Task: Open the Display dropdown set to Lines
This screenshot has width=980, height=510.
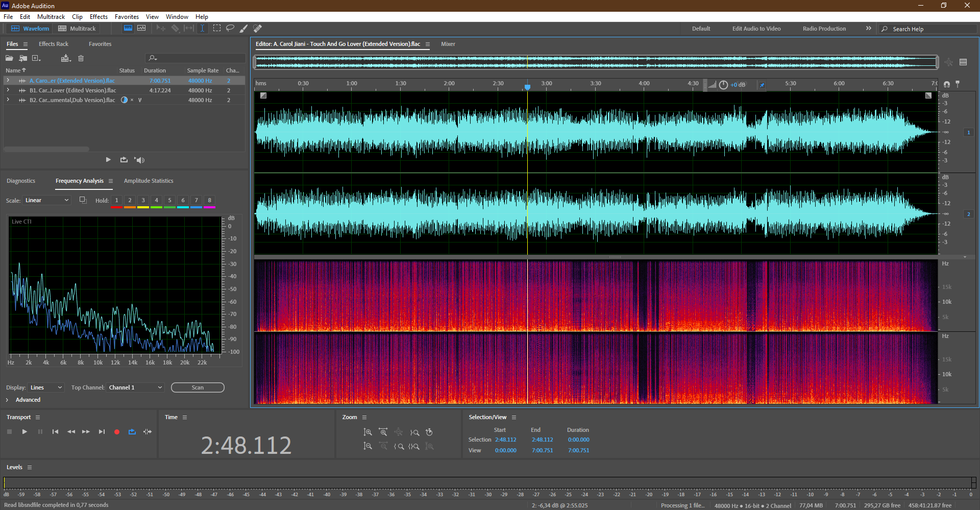Action: point(46,387)
